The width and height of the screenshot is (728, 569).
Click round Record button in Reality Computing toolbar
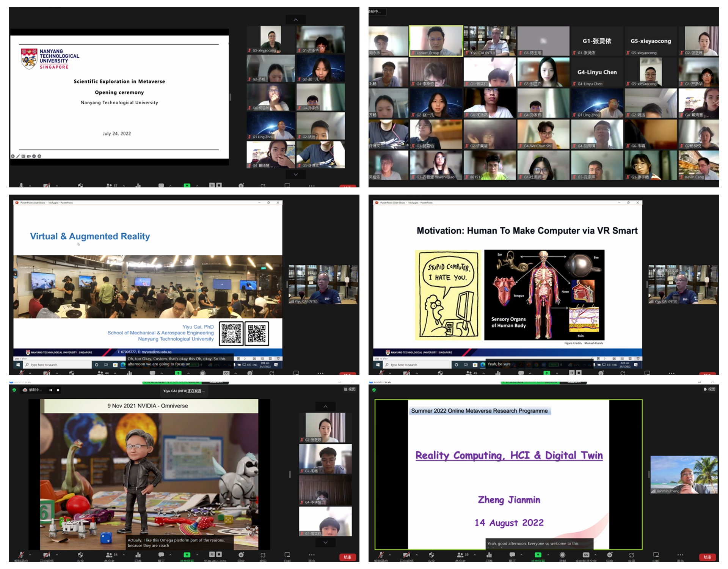pyautogui.click(x=562, y=555)
